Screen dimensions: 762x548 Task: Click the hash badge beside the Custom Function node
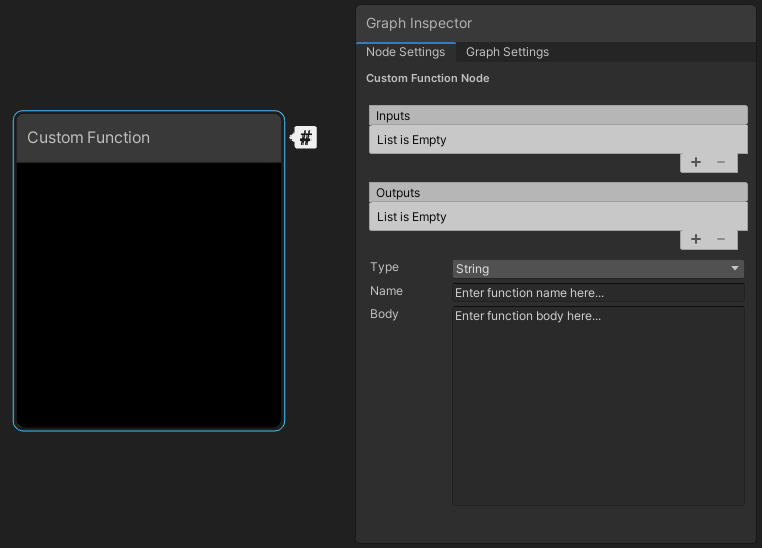(x=305, y=137)
